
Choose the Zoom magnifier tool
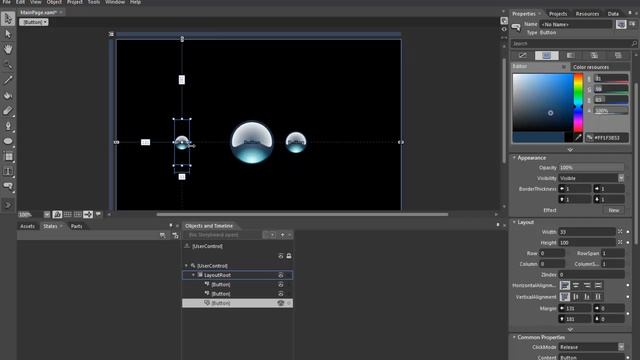tap(8, 64)
